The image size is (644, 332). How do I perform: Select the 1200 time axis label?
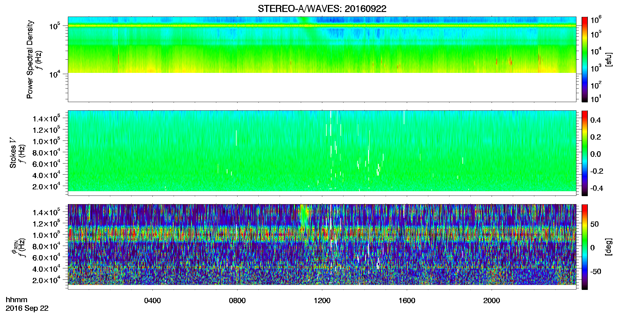(322, 301)
